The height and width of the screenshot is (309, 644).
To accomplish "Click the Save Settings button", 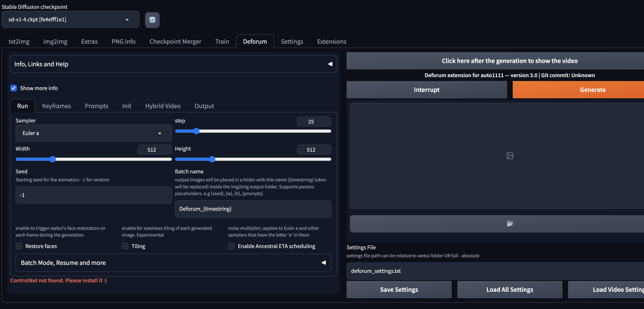I will (x=399, y=290).
